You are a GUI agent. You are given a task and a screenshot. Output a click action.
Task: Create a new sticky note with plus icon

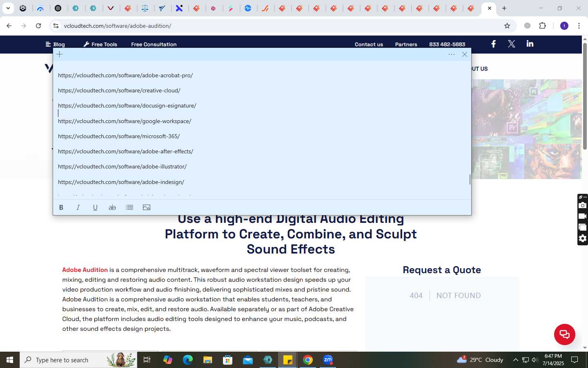click(60, 54)
